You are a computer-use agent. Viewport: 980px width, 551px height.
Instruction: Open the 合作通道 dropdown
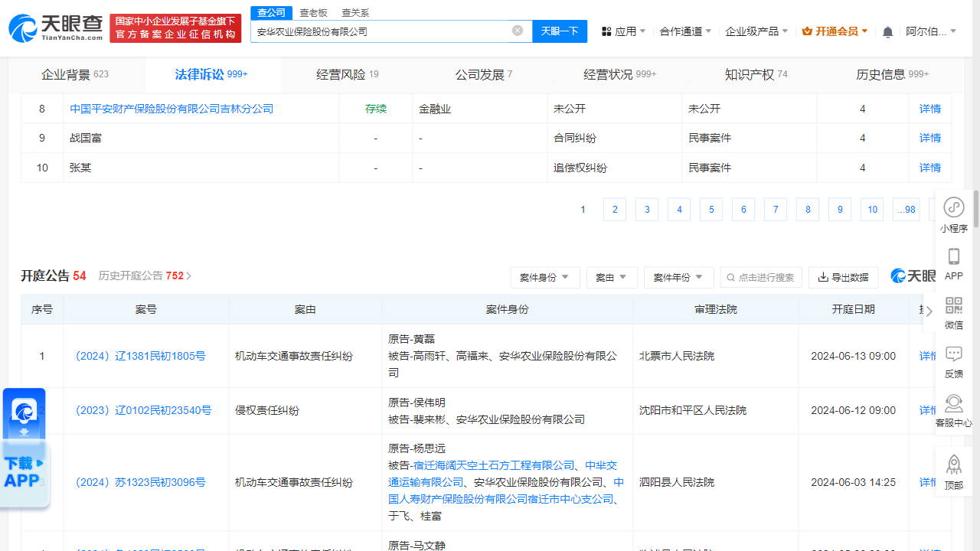click(x=685, y=31)
